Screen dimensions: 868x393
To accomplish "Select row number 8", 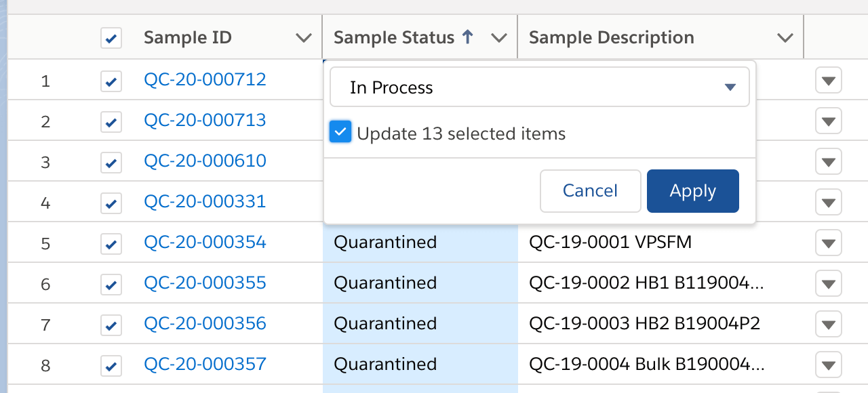I will tap(45, 366).
